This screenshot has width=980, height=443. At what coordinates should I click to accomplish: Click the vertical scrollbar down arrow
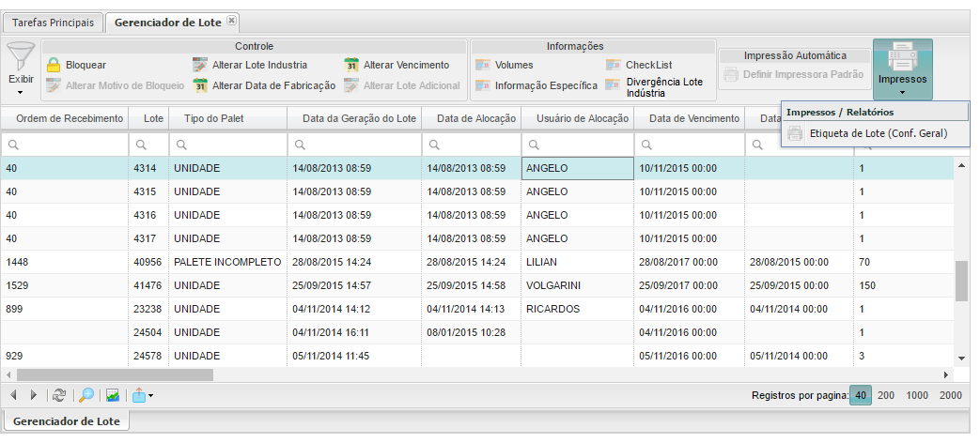[961, 359]
